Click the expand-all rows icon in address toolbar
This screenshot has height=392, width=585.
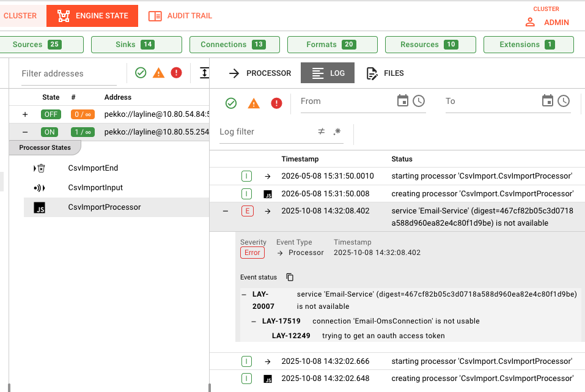point(204,72)
